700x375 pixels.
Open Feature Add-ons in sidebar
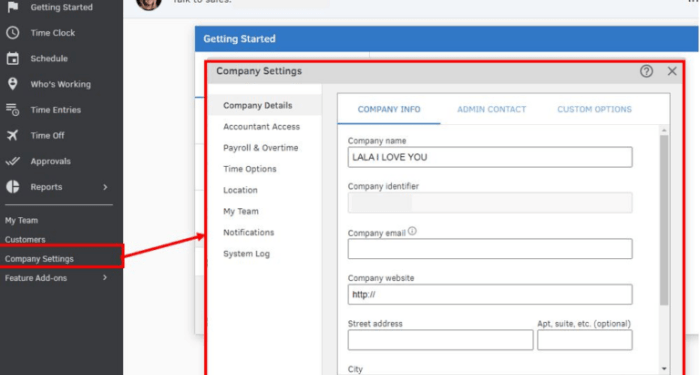point(36,278)
